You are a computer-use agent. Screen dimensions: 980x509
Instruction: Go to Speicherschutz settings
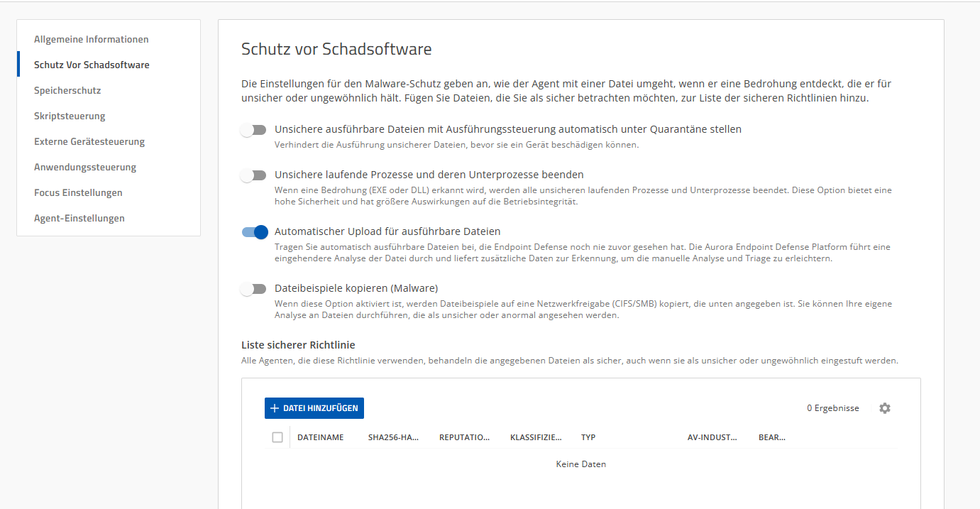pyautogui.click(x=67, y=91)
